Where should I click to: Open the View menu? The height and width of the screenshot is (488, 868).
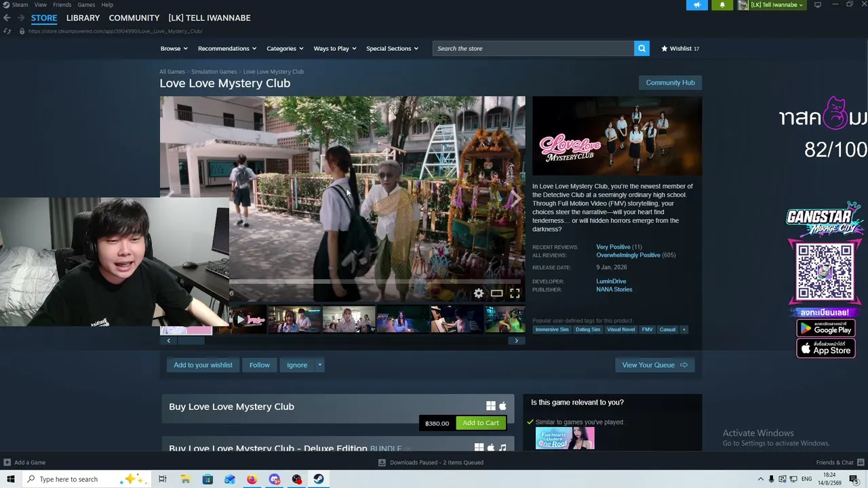click(41, 5)
